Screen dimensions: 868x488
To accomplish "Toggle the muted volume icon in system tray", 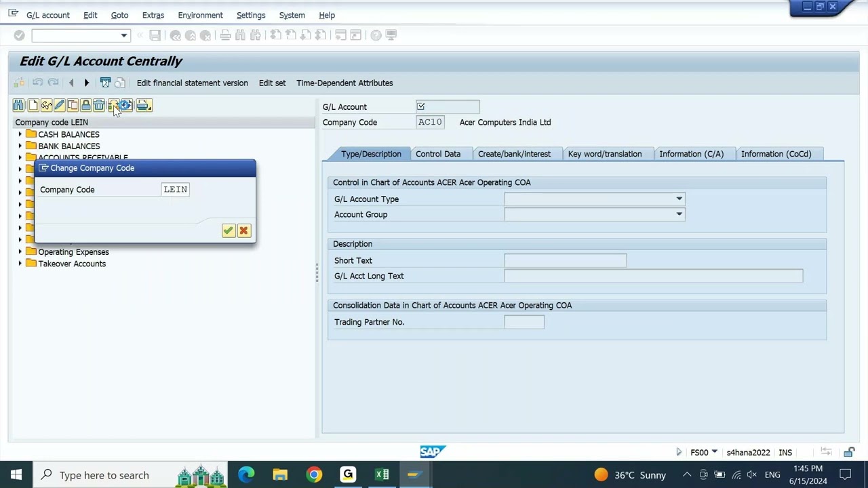I will (x=751, y=475).
